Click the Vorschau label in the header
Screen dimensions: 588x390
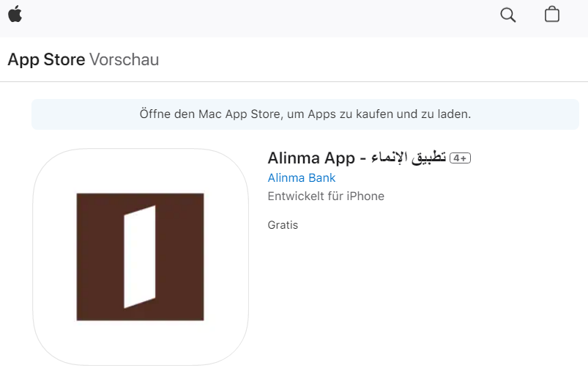click(x=124, y=59)
